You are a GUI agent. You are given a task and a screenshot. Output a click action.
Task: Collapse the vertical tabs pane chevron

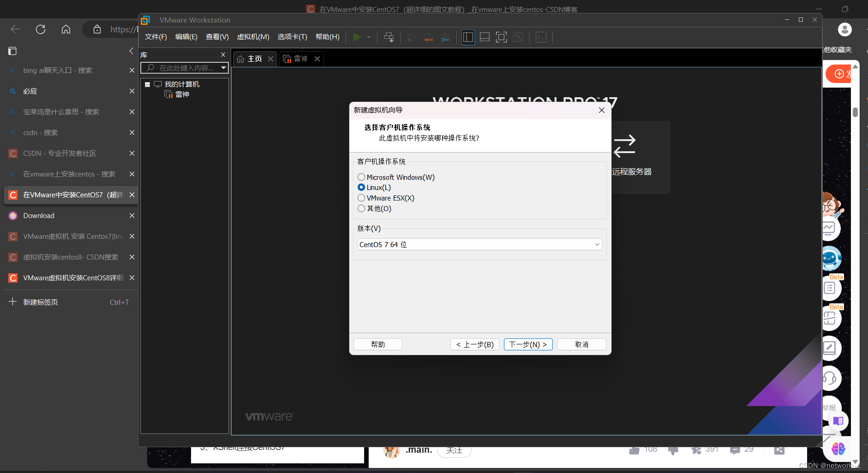[x=132, y=51]
